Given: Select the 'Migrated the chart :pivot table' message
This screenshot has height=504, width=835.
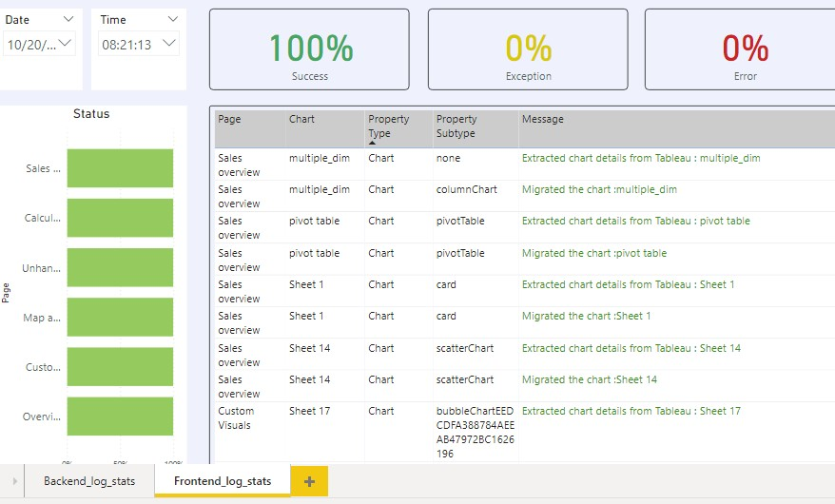Looking at the screenshot, I should pyautogui.click(x=593, y=254).
